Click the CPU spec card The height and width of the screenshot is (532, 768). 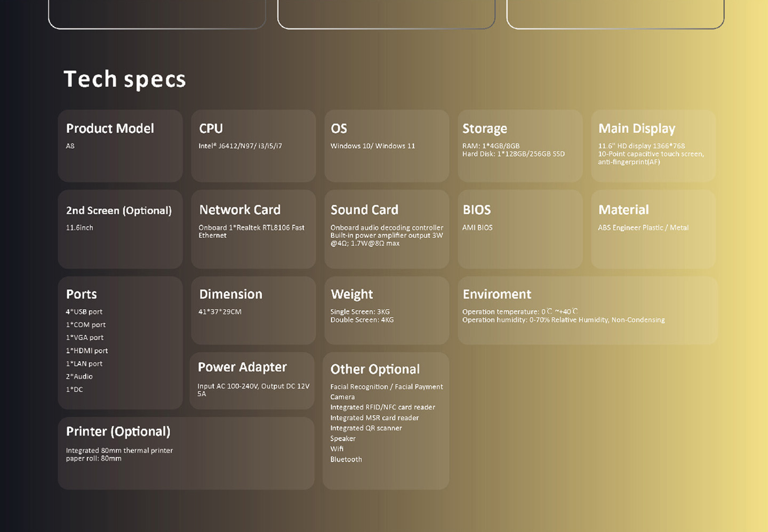pyautogui.click(x=253, y=146)
